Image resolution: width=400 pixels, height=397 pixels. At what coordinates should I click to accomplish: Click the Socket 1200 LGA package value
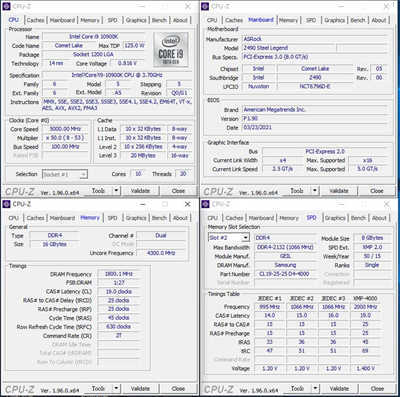pos(94,54)
